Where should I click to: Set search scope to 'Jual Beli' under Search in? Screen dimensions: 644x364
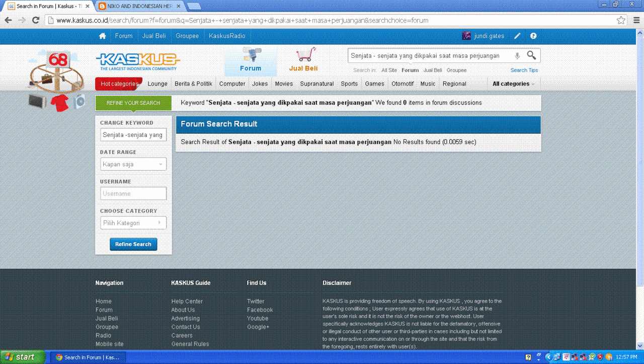(433, 70)
